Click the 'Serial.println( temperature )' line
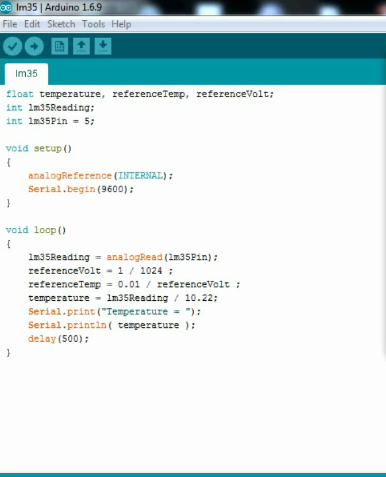386x477 pixels. 112,325
